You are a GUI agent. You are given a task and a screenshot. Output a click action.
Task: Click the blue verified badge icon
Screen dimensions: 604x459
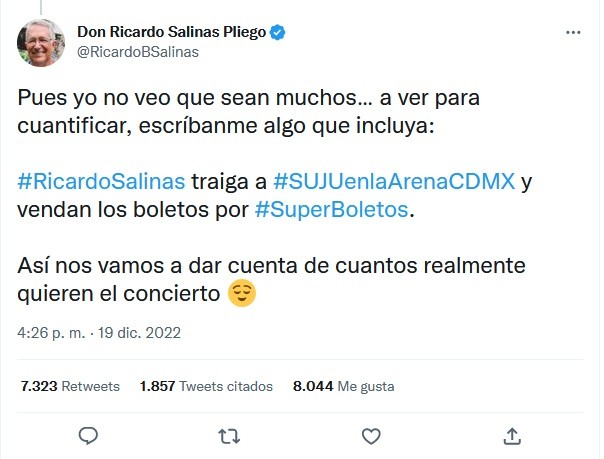[x=279, y=33]
